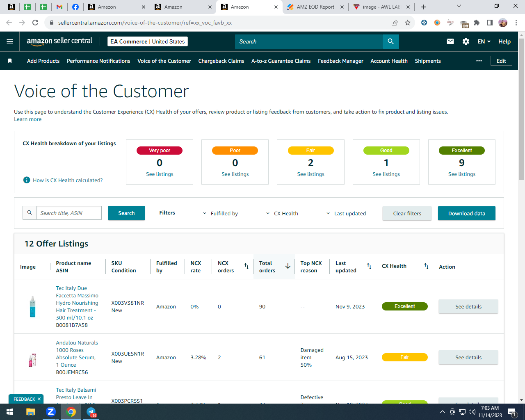Sort by CX Health arrows icon

coord(426,266)
